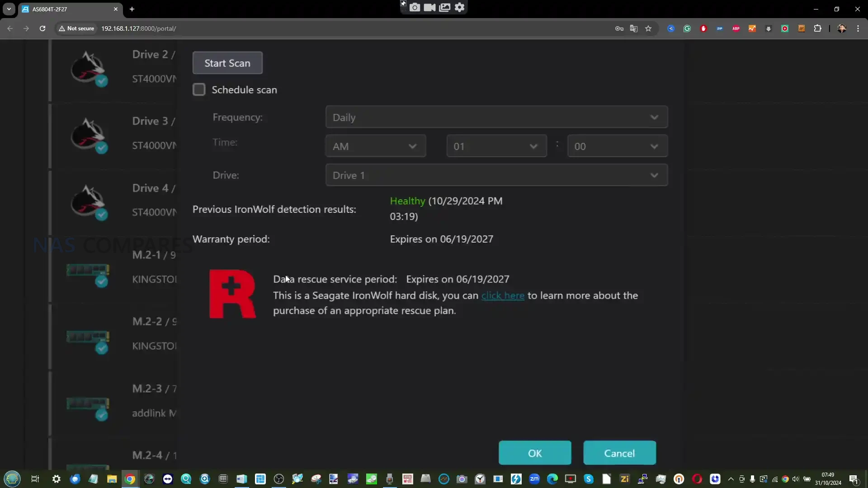
Task: Open a new browser tab
Action: coord(132,9)
